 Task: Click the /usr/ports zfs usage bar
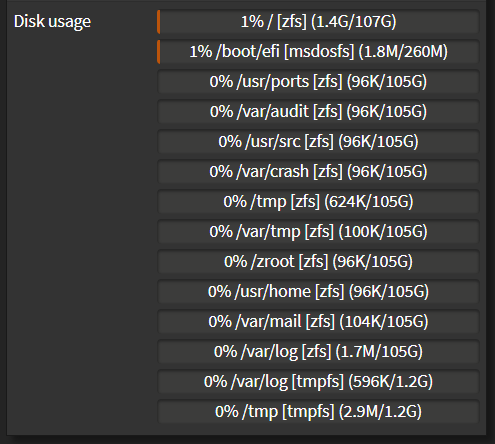318,82
